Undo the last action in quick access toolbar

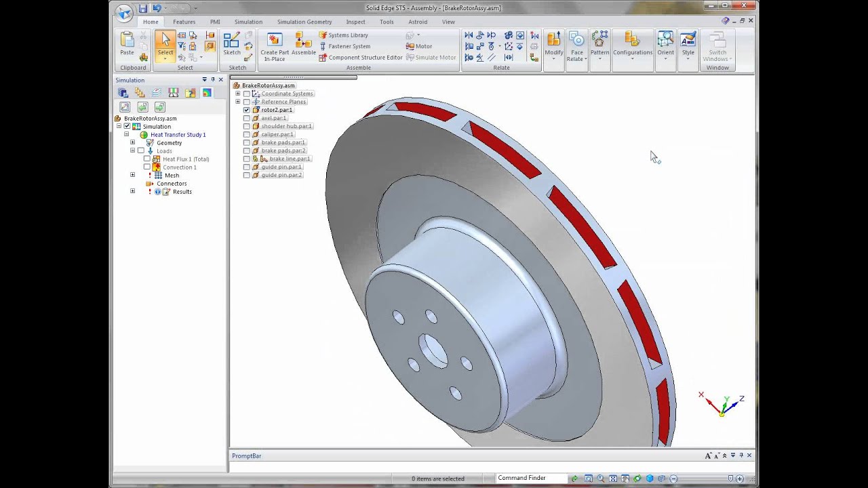[157, 9]
